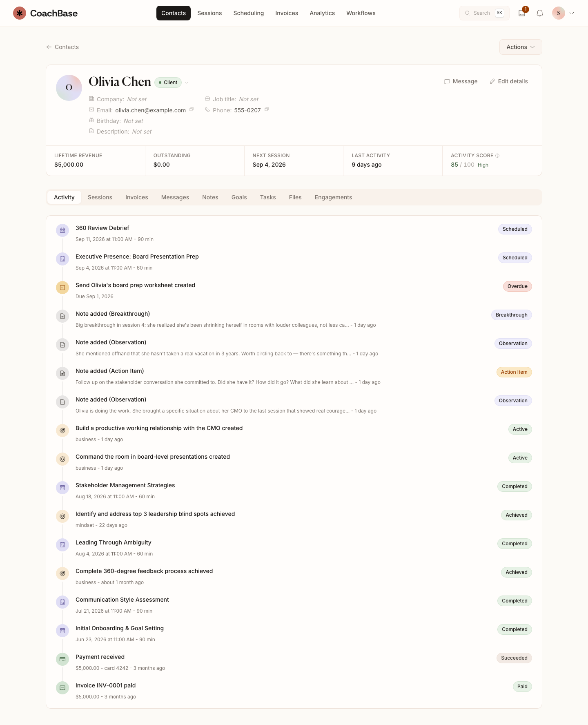Screen dimensions: 588x725
Task: Click Olivia Chen's profile avatar
Action: [69, 88]
